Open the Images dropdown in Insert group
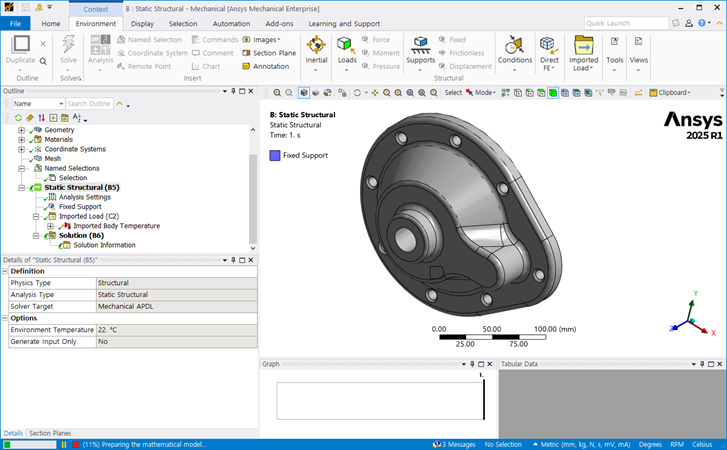 [x=262, y=40]
